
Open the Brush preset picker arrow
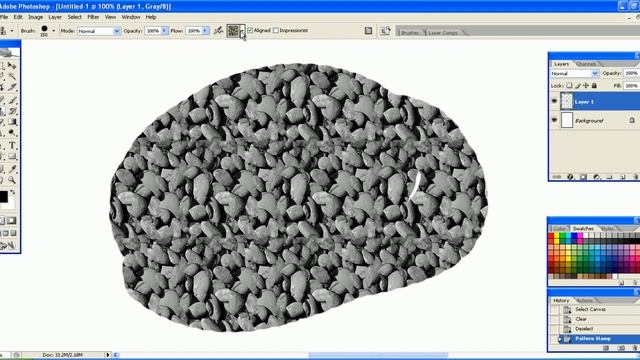pos(53,31)
